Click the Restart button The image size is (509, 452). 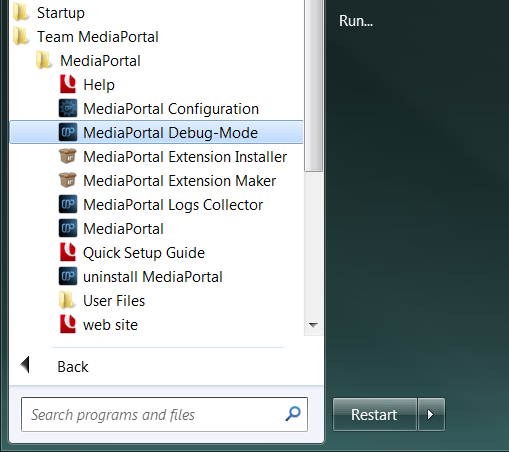coord(375,415)
